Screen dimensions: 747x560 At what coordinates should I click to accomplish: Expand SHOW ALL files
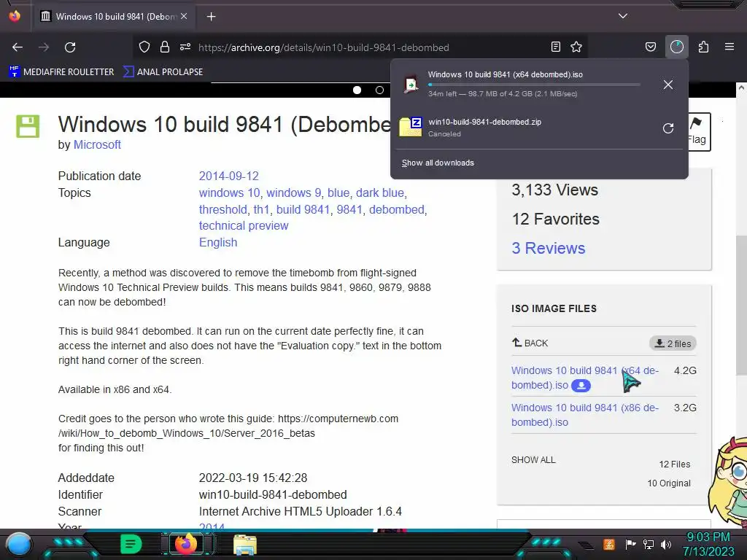[533, 460]
